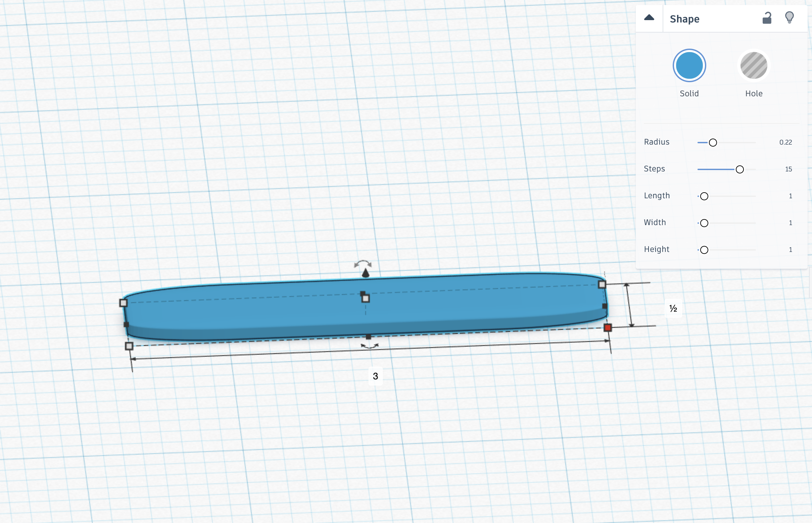Click the Width slider handle
Image resolution: width=812 pixels, height=523 pixels.
pyautogui.click(x=704, y=223)
